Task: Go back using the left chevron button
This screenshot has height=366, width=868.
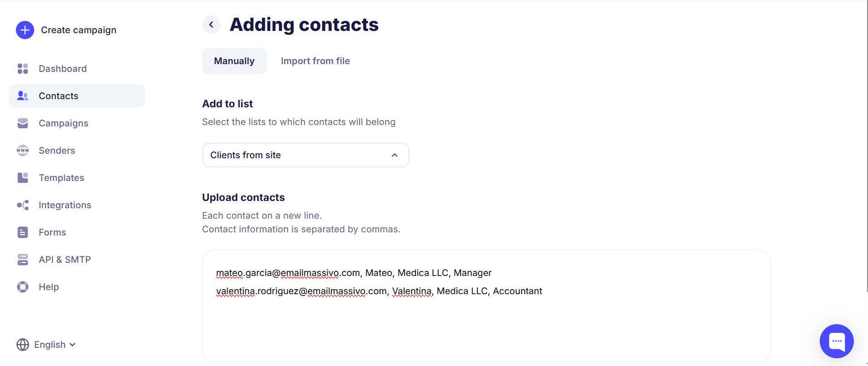Action: pyautogui.click(x=211, y=25)
